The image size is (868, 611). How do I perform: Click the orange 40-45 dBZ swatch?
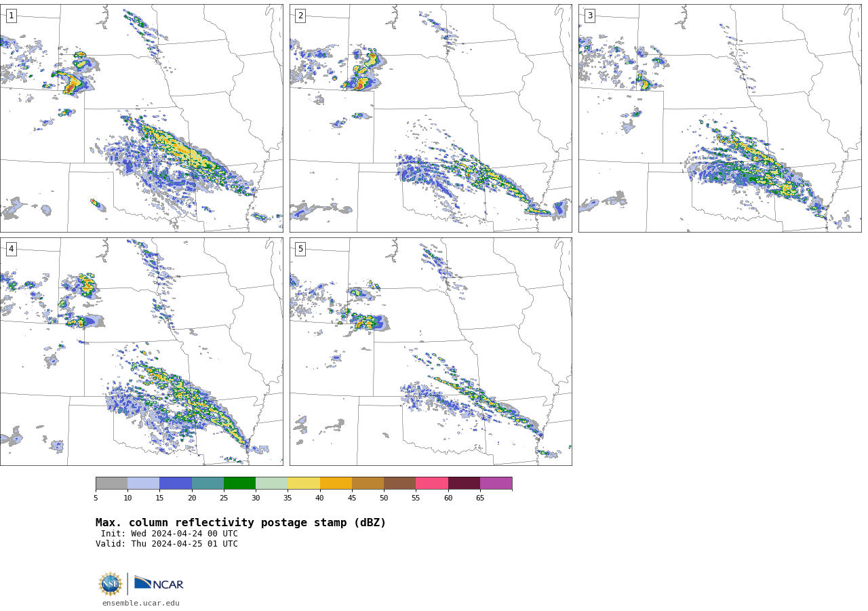(x=336, y=484)
